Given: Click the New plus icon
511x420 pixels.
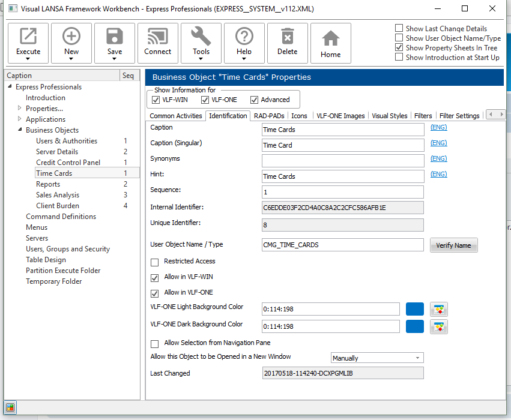Looking at the screenshot, I should [71, 36].
